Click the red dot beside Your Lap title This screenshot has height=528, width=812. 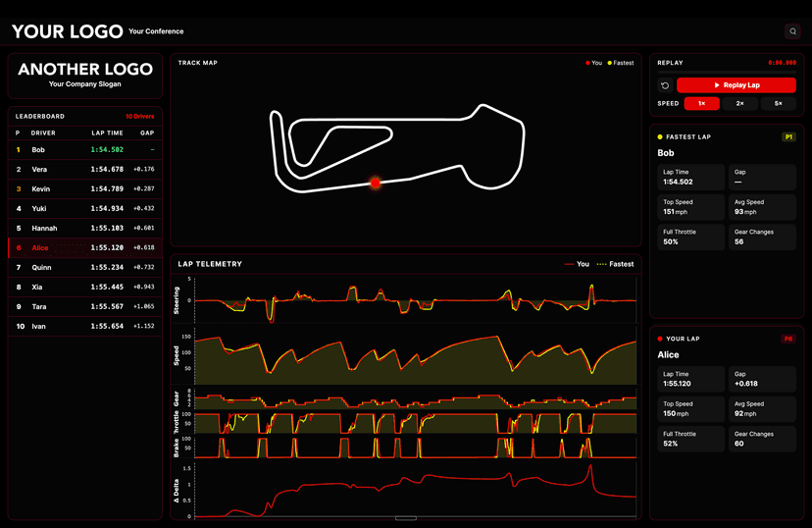(661, 339)
